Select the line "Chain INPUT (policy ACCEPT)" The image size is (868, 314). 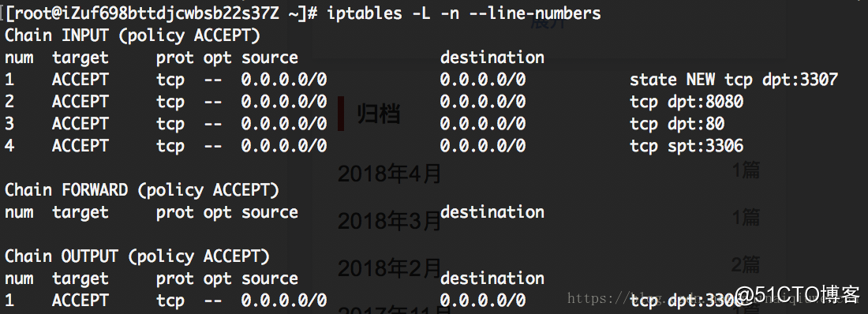tap(133, 36)
